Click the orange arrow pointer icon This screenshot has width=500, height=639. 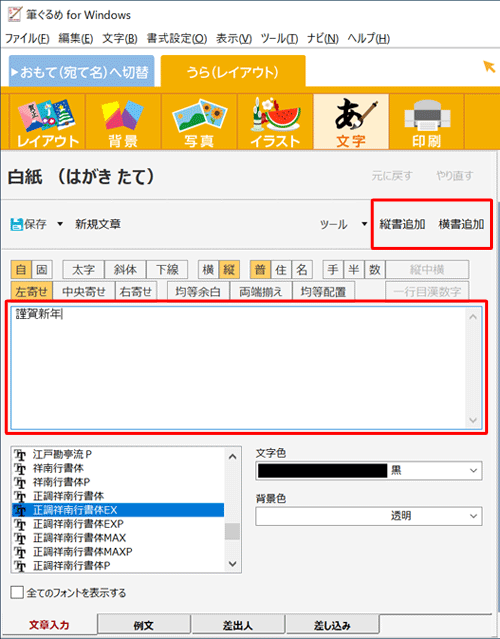489,66
